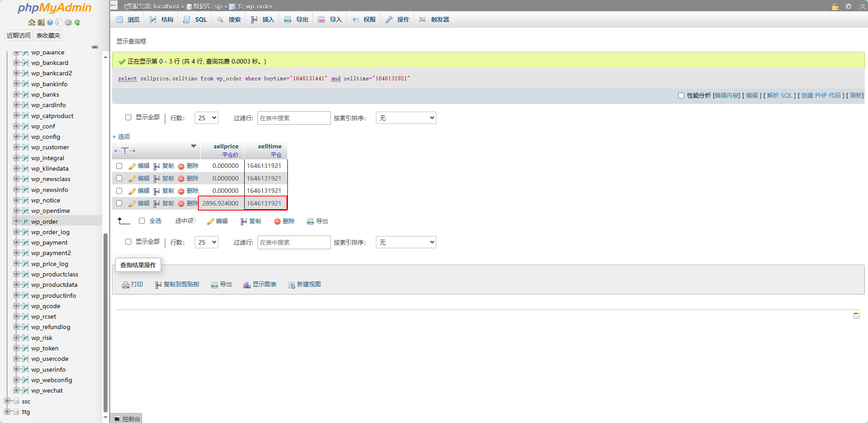Click the 解析 SQL link
Screen dimensions: 868x423
point(779,95)
